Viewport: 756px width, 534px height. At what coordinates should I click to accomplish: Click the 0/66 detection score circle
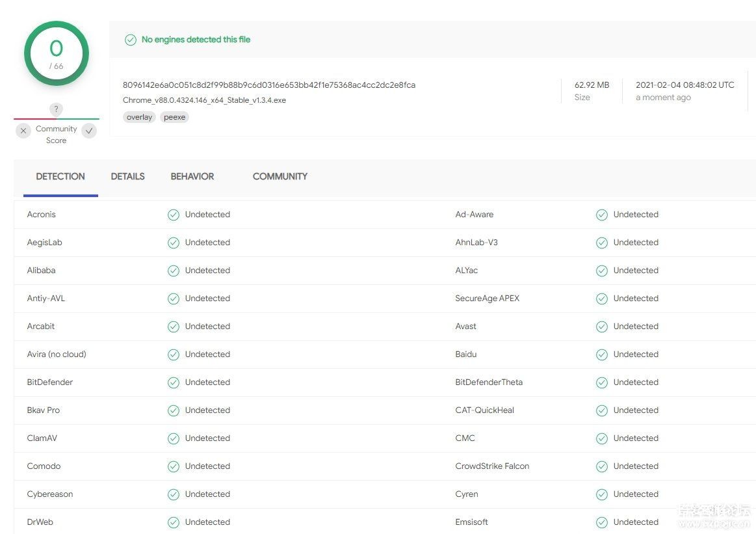coord(57,53)
